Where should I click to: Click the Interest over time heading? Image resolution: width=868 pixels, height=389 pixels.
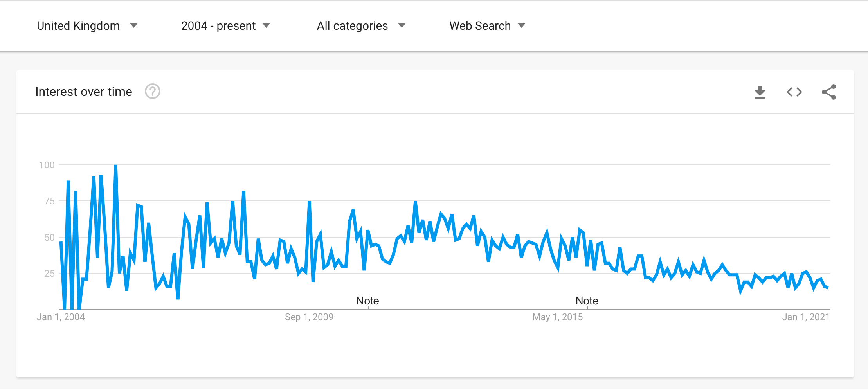coord(84,92)
